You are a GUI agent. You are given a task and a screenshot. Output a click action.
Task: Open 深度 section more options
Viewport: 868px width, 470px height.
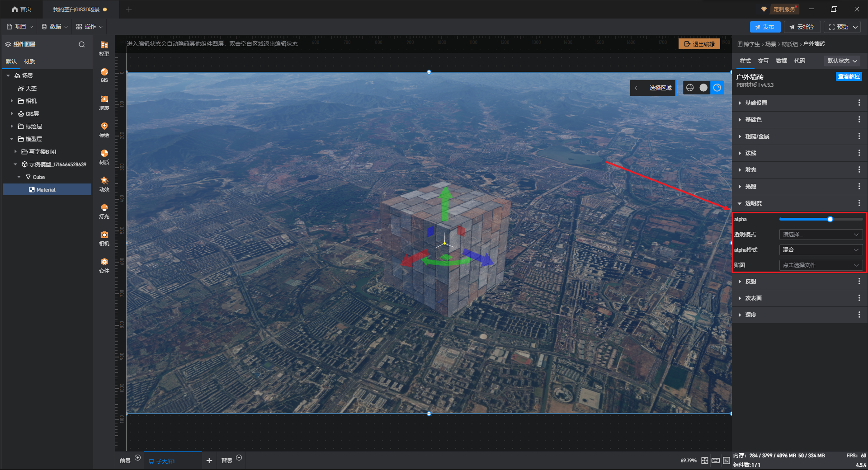pyautogui.click(x=859, y=315)
